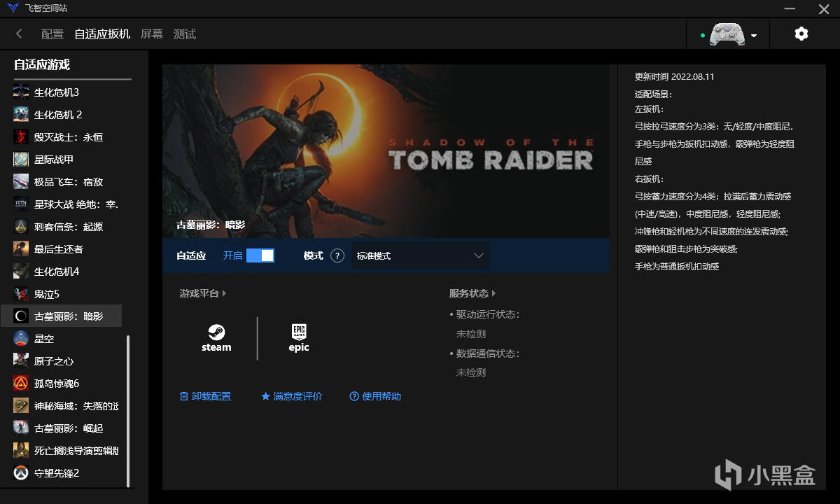Click the 刺客信条：起源 game icon
Image resolution: width=840 pixels, height=504 pixels.
[21, 226]
